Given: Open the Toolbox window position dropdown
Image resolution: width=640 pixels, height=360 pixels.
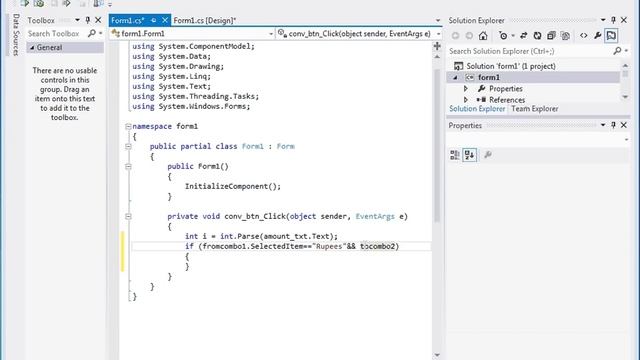Looking at the screenshot, I should 77,20.
